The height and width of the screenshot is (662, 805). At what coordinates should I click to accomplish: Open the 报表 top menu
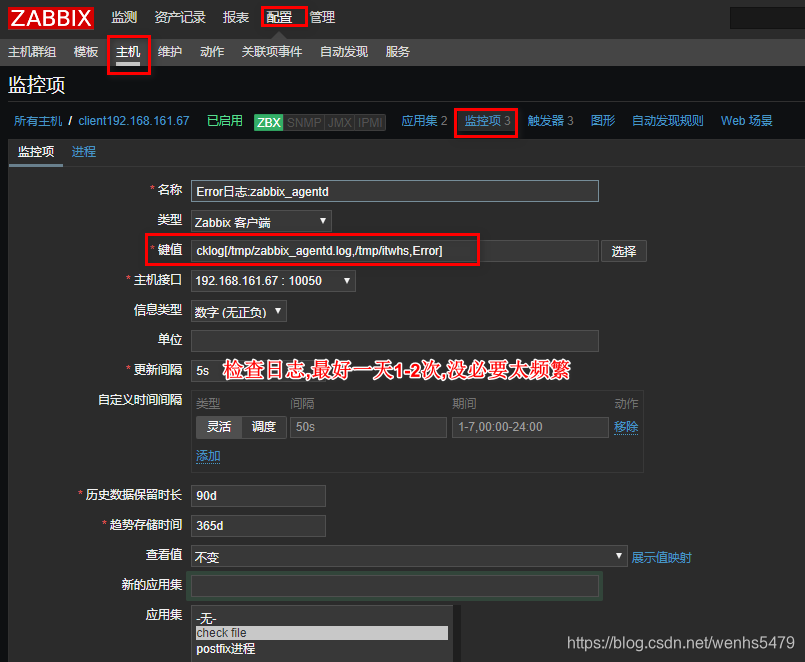(236, 17)
